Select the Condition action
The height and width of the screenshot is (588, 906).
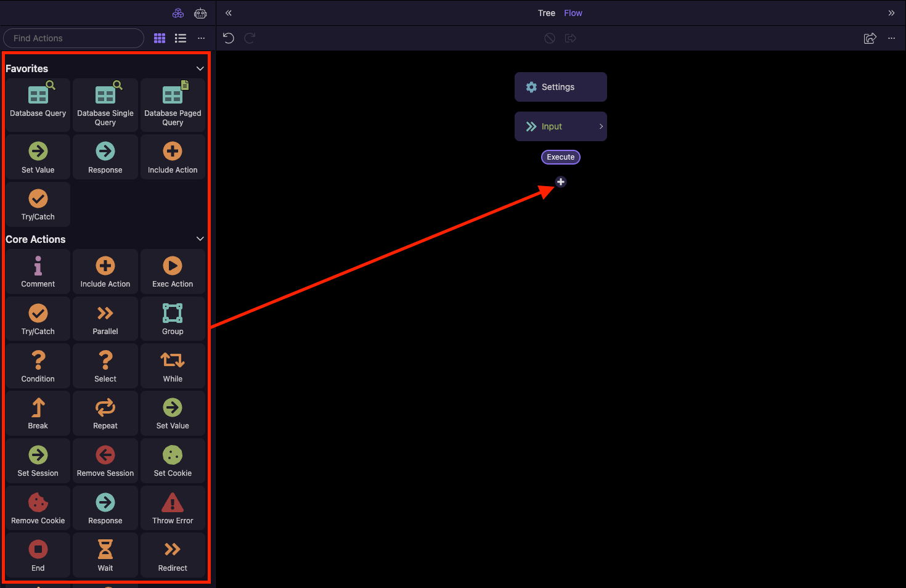click(x=38, y=366)
